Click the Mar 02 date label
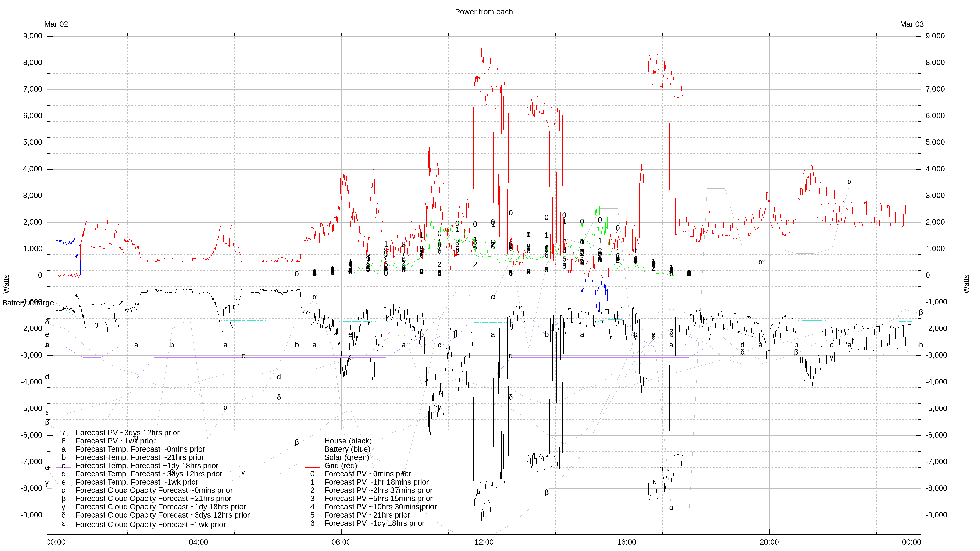This screenshot has width=980, height=551. 56,24
